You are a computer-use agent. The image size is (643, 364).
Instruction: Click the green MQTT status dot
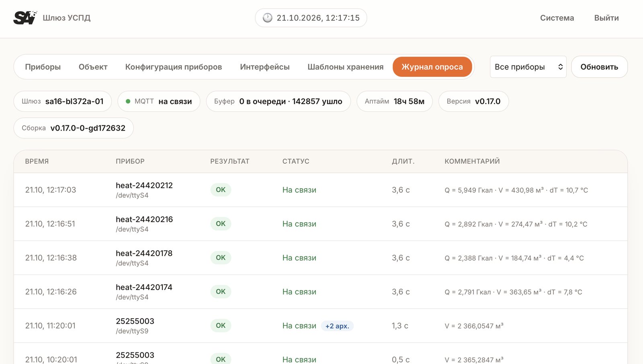pyautogui.click(x=128, y=101)
